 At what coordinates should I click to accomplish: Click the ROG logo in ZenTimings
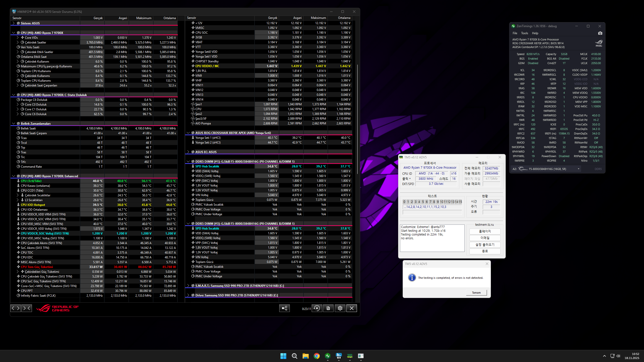[x=599, y=43]
